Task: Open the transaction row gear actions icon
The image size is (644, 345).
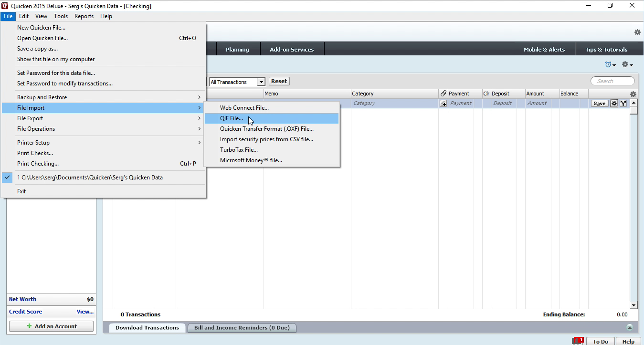Action: click(614, 103)
